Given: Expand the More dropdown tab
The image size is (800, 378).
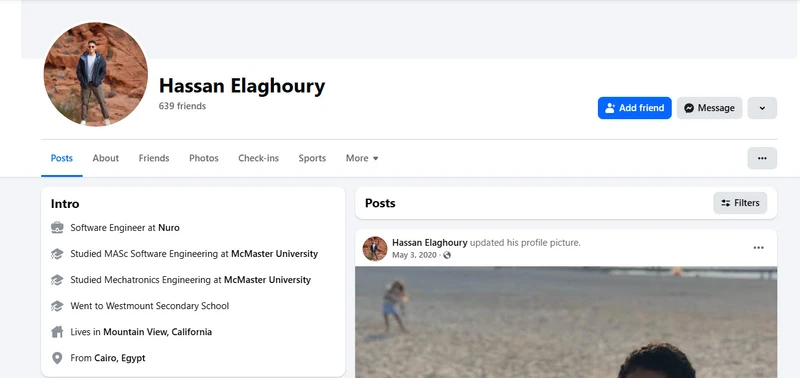Looking at the screenshot, I should pyautogui.click(x=362, y=158).
